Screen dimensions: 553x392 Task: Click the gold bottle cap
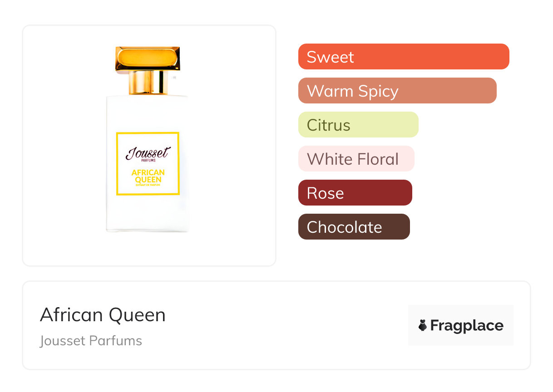[148, 59]
